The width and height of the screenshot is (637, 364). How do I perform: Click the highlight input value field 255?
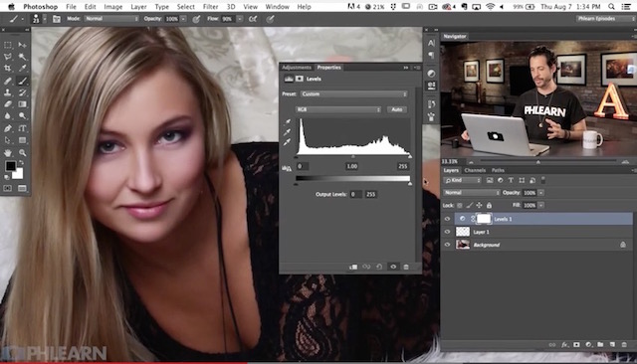click(x=402, y=166)
